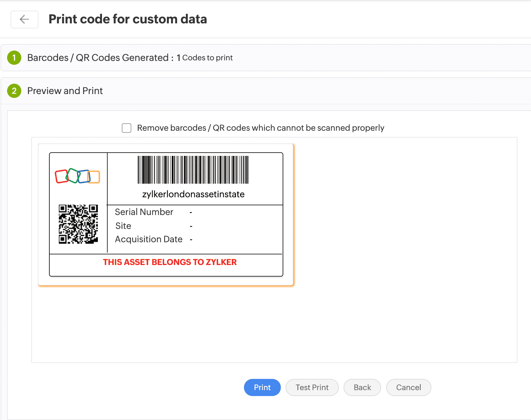Click the Zoho logo on the label
This screenshot has width=531, height=420.
pos(77,176)
